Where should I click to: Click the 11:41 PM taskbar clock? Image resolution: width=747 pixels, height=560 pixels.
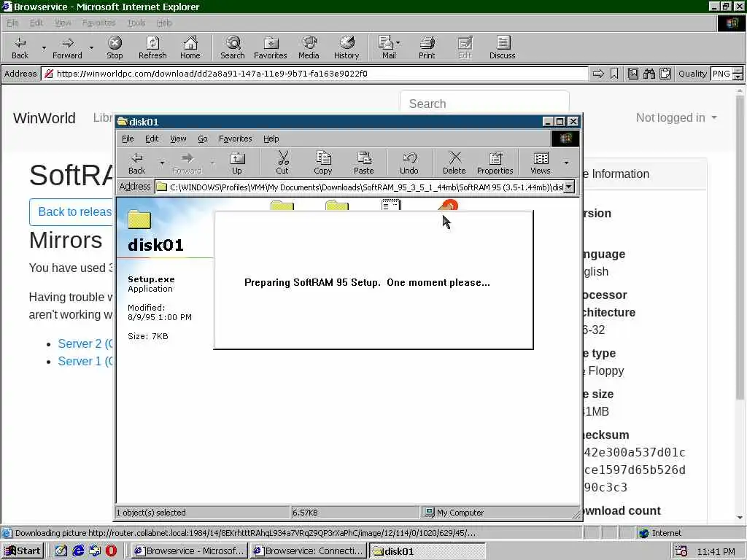pyautogui.click(x=716, y=551)
